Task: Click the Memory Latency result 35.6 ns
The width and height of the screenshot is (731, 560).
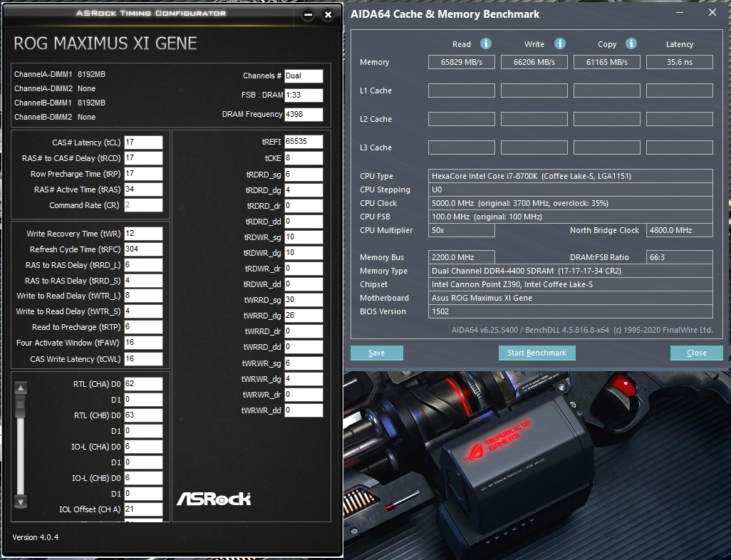Action: [x=680, y=62]
